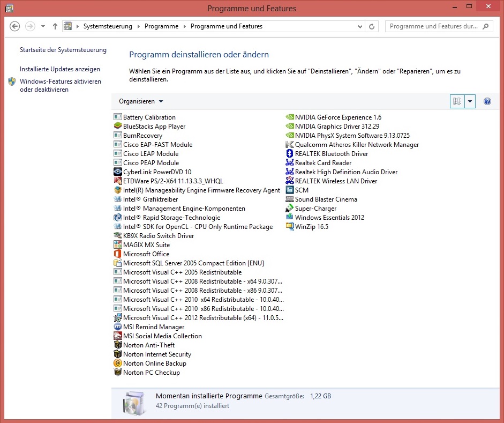The width and height of the screenshot is (504, 423).
Task: Select Cisco PEAP Module entry
Action: (146, 163)
